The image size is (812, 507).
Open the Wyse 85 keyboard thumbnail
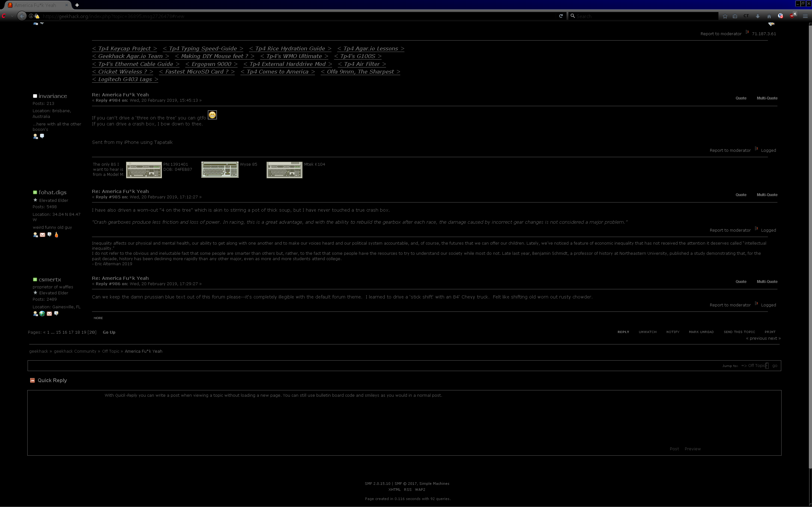click(x=220, y=170)
